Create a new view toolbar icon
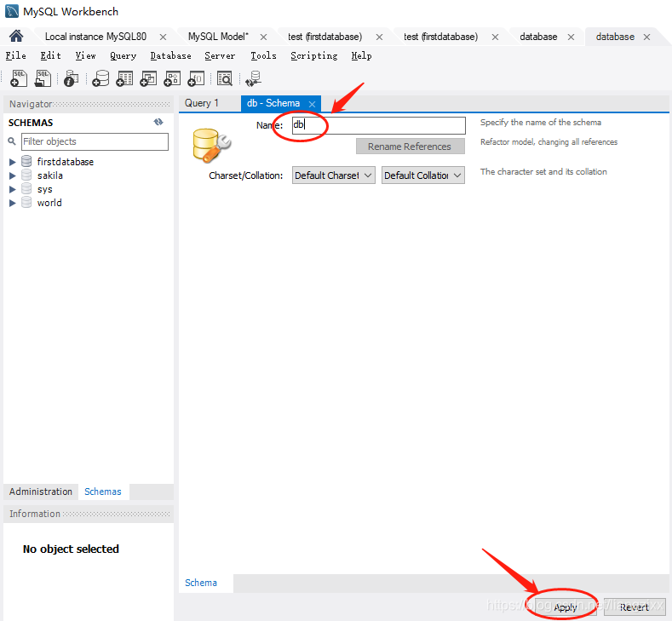The width and height of the screenshot is (672, 621). click(148, 79)
